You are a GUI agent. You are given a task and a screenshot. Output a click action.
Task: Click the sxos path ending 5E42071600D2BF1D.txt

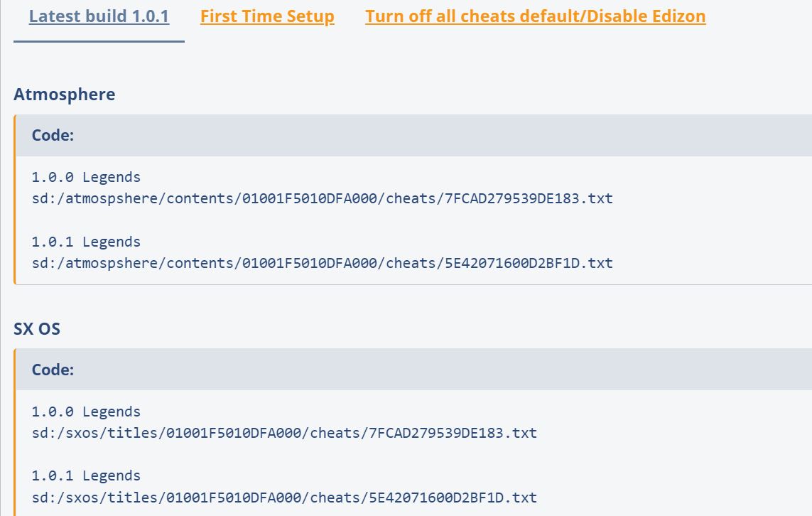(x=284, y=498)
